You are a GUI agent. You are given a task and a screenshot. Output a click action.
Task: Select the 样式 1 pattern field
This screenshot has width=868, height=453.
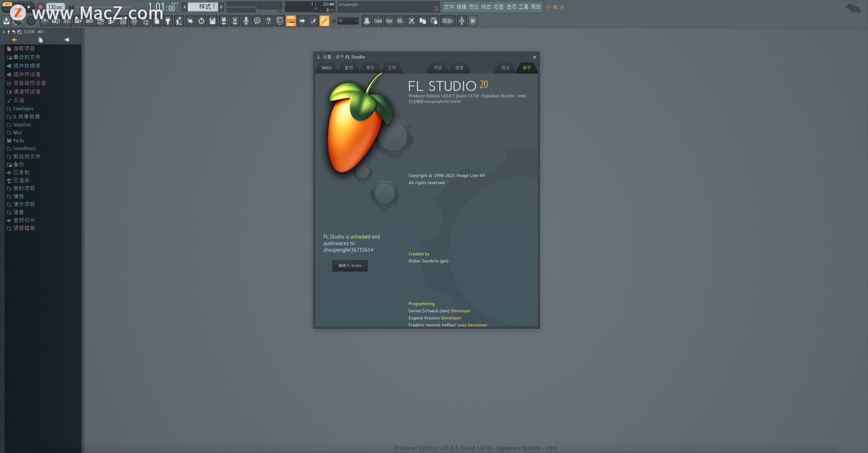click(203, 7)
